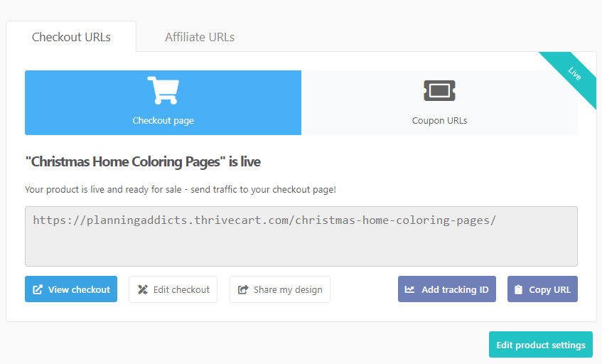
Task: Select the Checkout page section label
Action: coord(163,121)
